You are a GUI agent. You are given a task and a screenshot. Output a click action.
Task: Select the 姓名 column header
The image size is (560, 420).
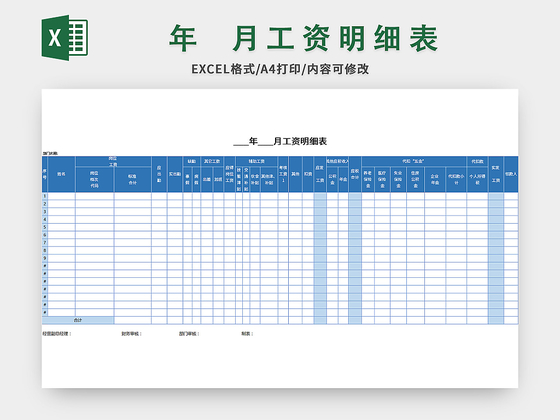click(x=61, y=174)
